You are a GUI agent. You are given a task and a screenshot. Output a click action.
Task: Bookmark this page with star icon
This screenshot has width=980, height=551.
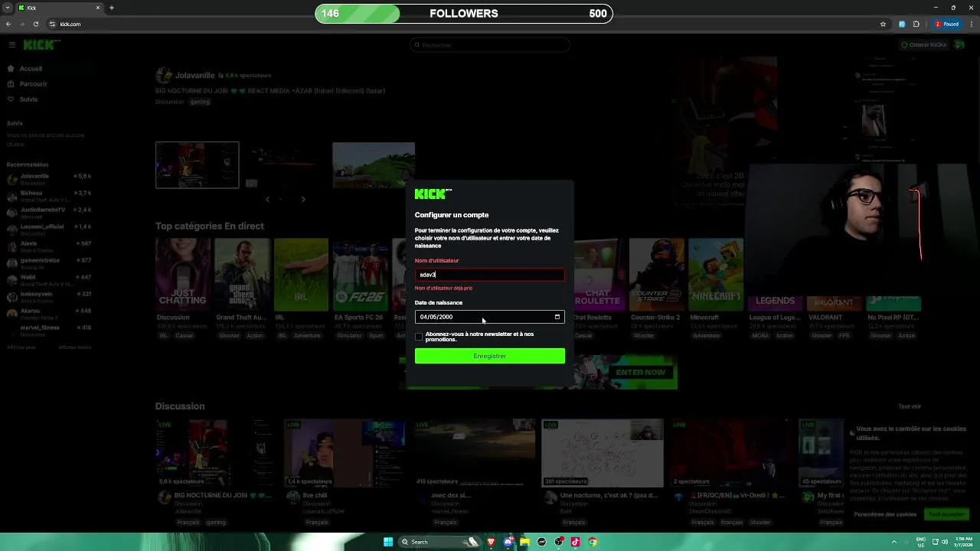pos(883,24)
